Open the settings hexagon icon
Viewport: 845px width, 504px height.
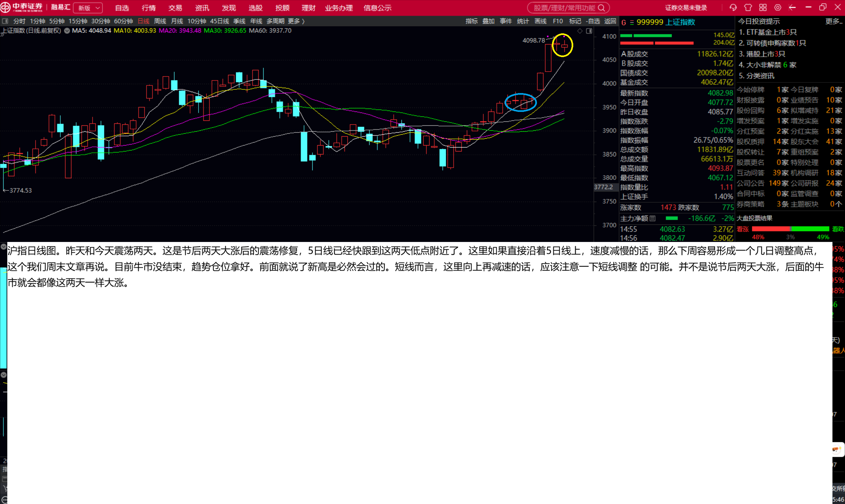(778, 8)
